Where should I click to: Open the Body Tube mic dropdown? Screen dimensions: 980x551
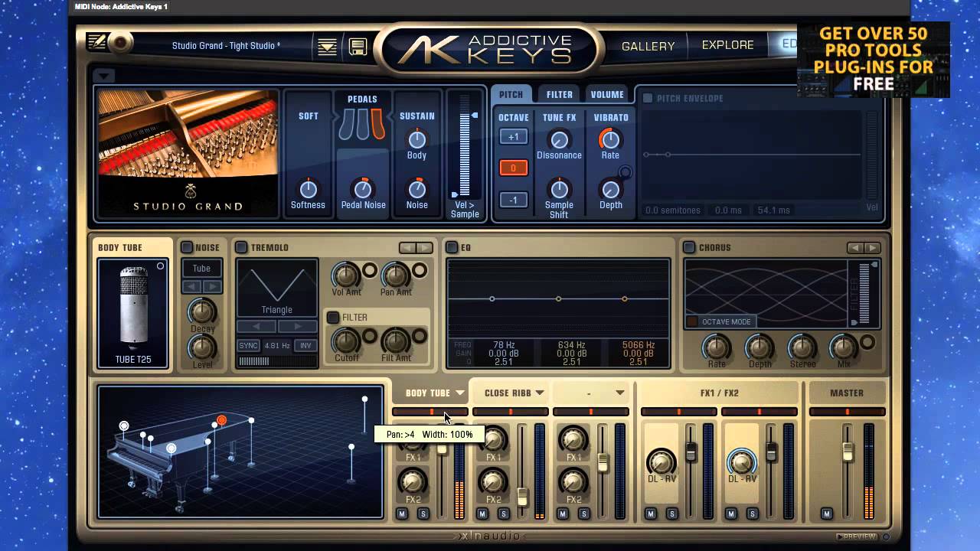[x=459, y=393]
